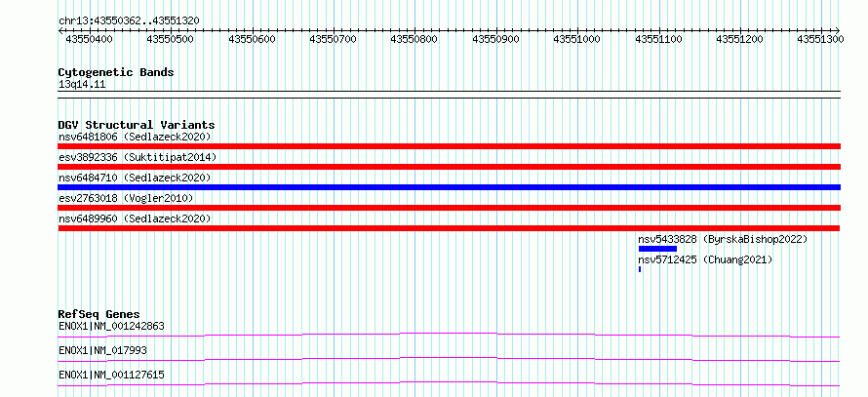The height and width of the screenshot is (397, 868).
Task: Click ruler position label 43550500
Action: (171, 39)
